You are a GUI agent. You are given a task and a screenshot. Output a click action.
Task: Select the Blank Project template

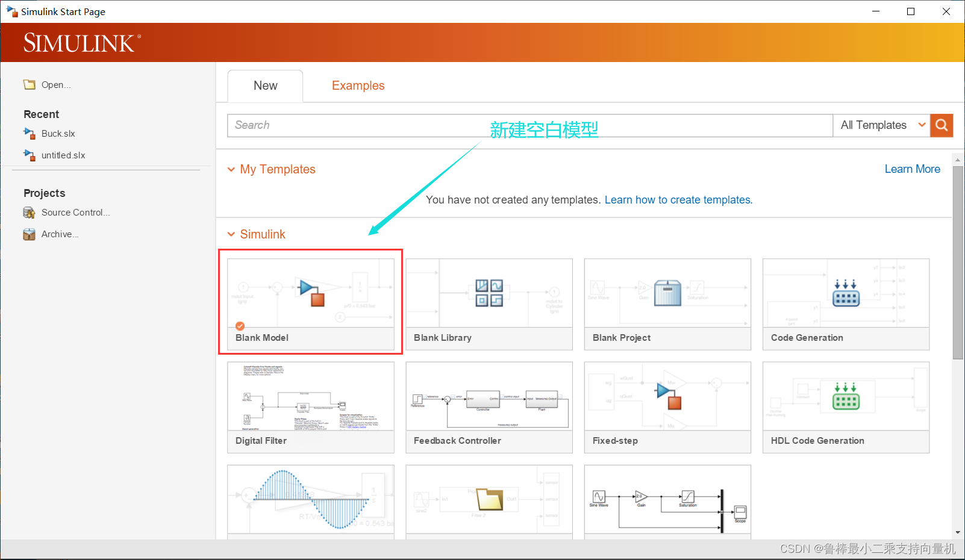[667, 304]
